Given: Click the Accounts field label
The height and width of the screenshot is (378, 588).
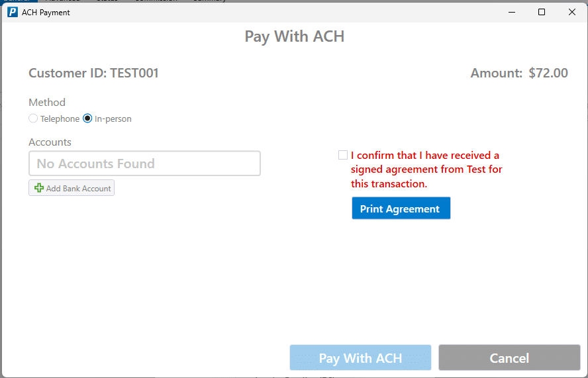Looking at the screenshot, I should (x=50, y=142).
